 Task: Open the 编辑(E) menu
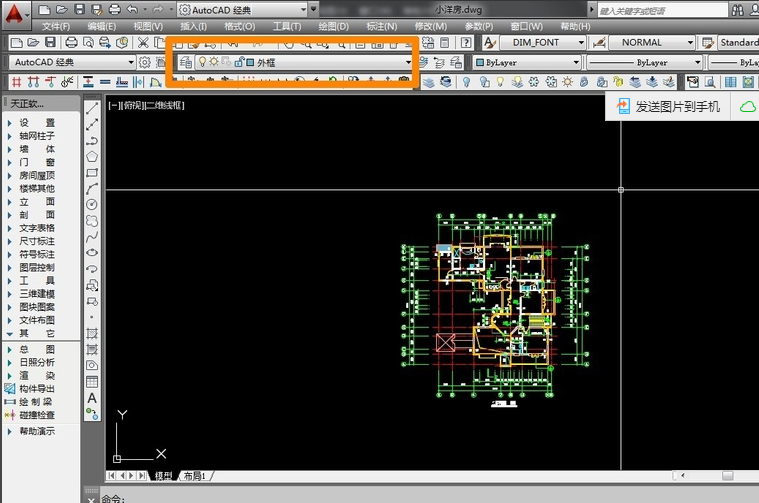102,26
